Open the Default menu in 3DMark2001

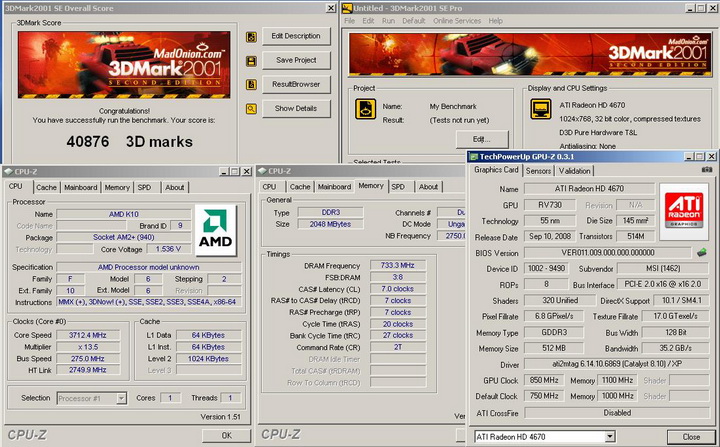[414, 21]
